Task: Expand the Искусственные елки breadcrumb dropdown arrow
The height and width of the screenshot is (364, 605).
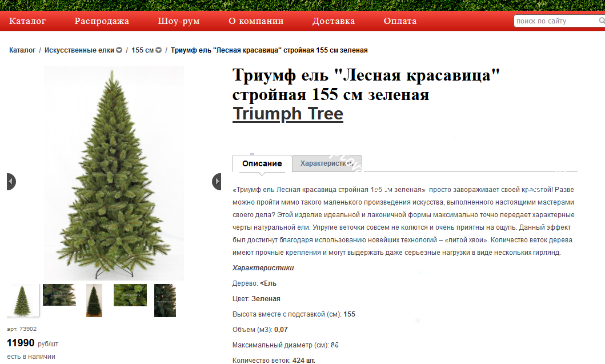Action: click(119, 50)
